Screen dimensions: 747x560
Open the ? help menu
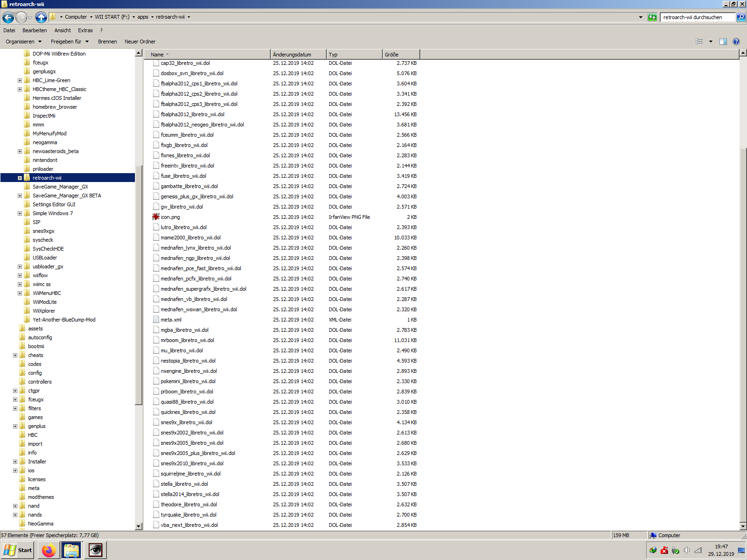pyautogui.click(x=101, y=30)
